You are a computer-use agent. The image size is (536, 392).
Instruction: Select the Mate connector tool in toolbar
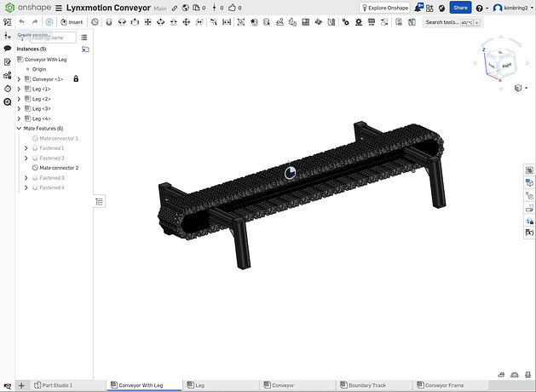coord(95,22)
